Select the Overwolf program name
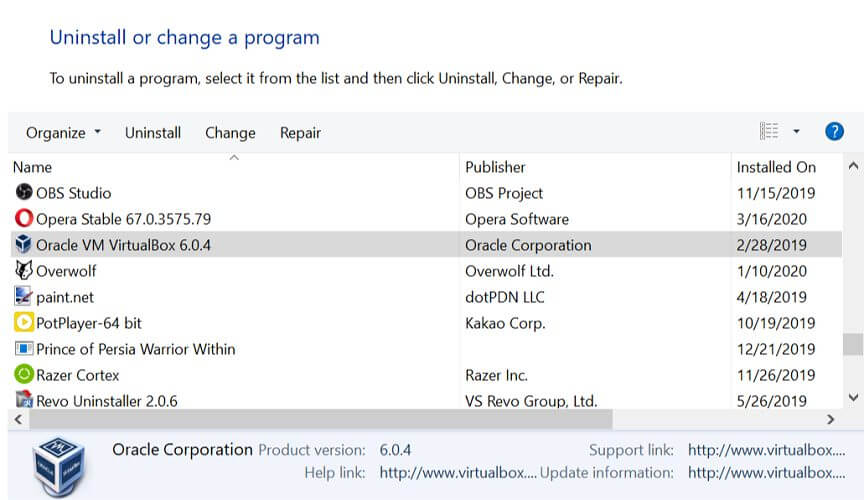This screenshot has height=500, width=864. 66,271
